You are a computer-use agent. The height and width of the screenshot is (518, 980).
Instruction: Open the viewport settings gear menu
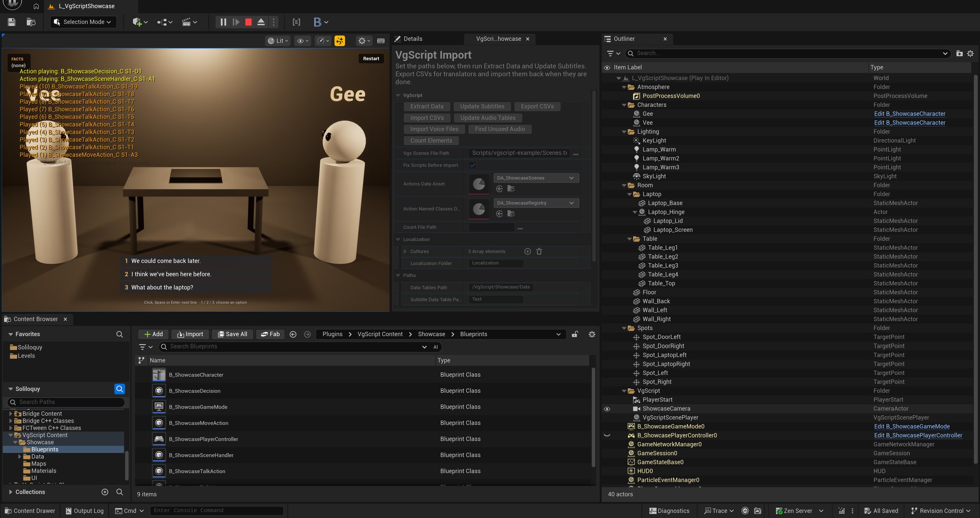[364, 41]
